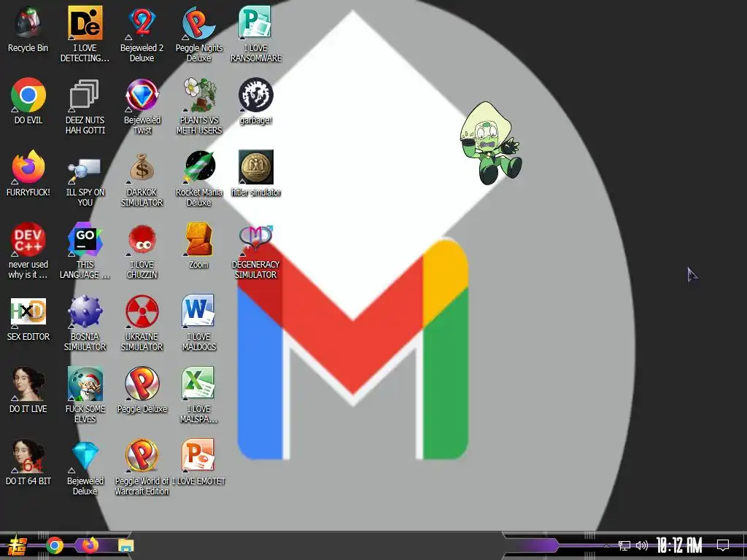Select the 'DEGENERACY SIMULATOR' heart icon
Image resolution: width=747 pixels, height=560 pixels.
[x=255, y=238]
